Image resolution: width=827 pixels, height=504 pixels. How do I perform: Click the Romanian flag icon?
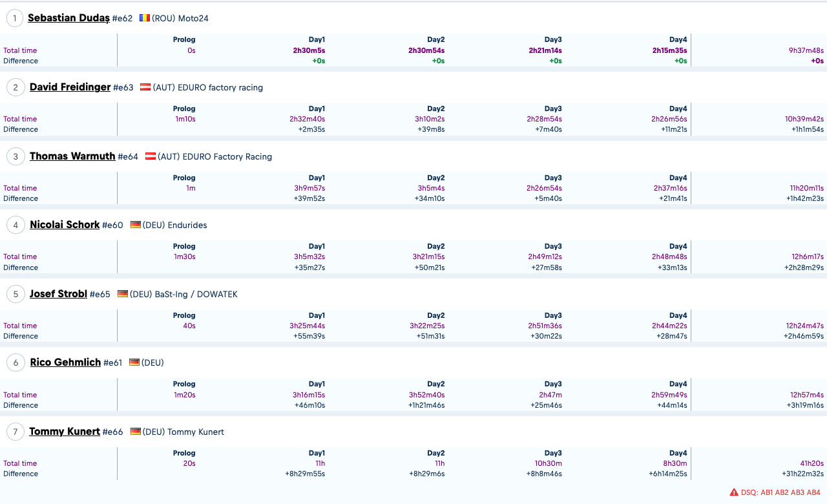tap(145, 18)
